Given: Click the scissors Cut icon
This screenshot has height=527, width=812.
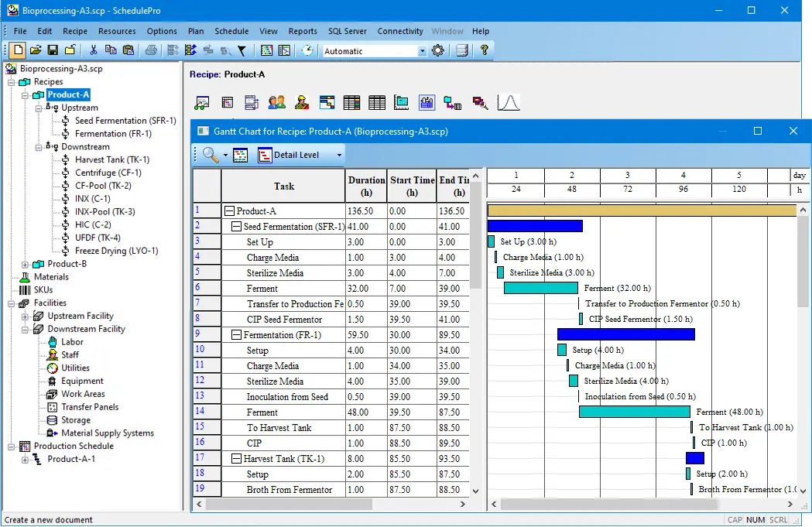Looking at the screenshot, I should coord(93,50).
